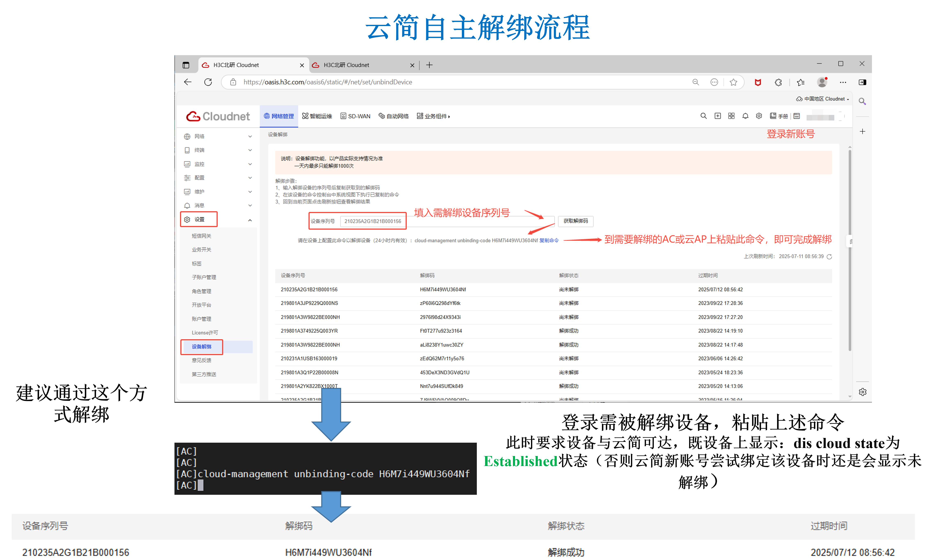This screenshot has height=560, width=936.
Task: Open the Cloudnet header settings gear
Action: point(759,116)
